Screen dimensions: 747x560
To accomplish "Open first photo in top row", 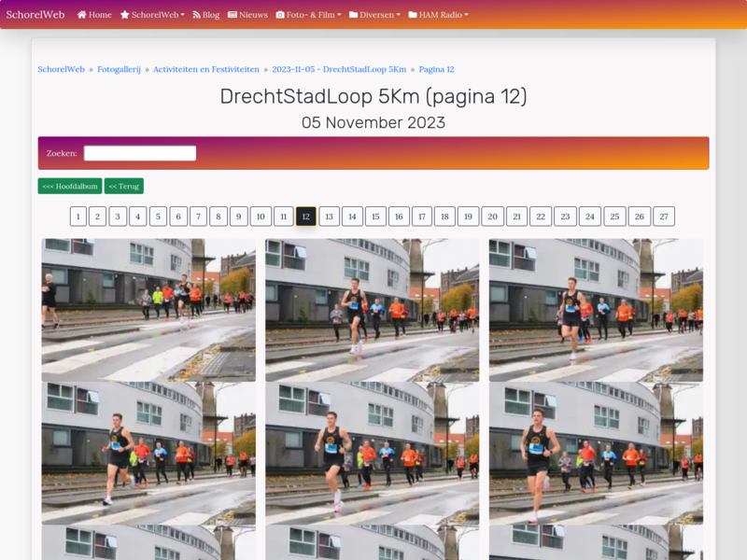I will (148, 310).
